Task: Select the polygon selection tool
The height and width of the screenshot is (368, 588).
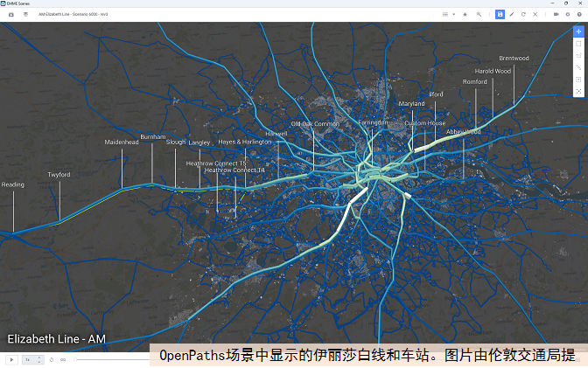Action: [578, 55]
